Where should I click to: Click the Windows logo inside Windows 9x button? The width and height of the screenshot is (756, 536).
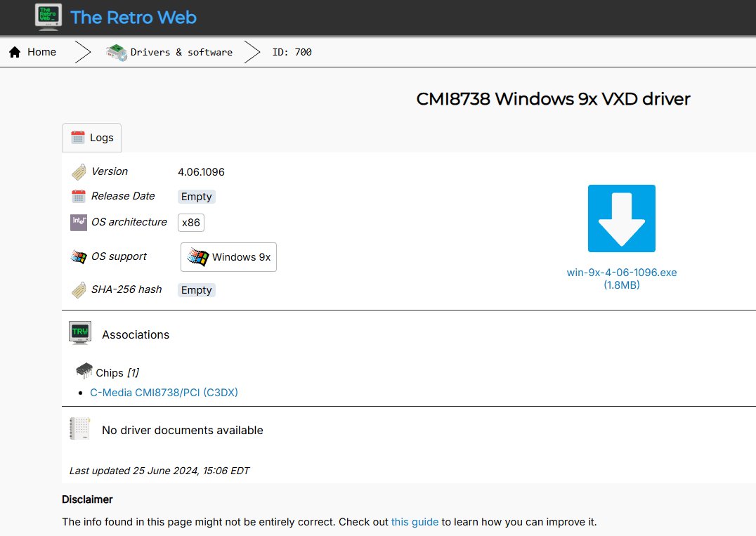tap(197, 257)
